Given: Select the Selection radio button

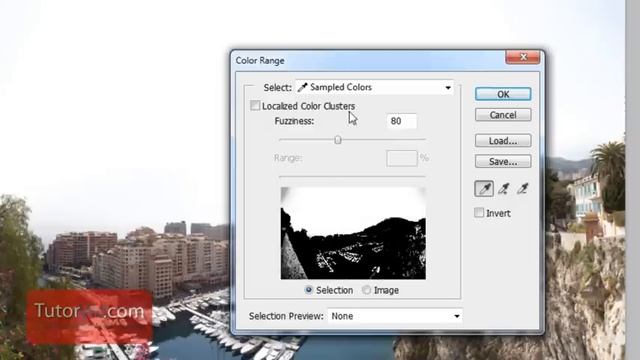Looking at the screenshot, I should tap(309, 290).
